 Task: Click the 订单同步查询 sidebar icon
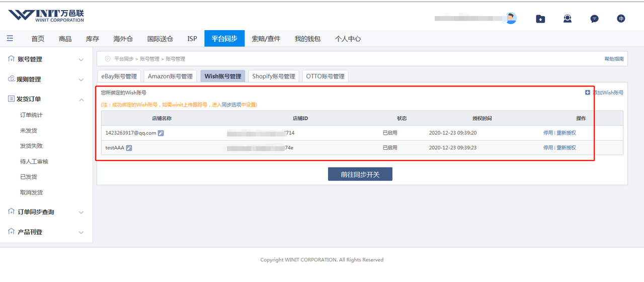[11, 212]
